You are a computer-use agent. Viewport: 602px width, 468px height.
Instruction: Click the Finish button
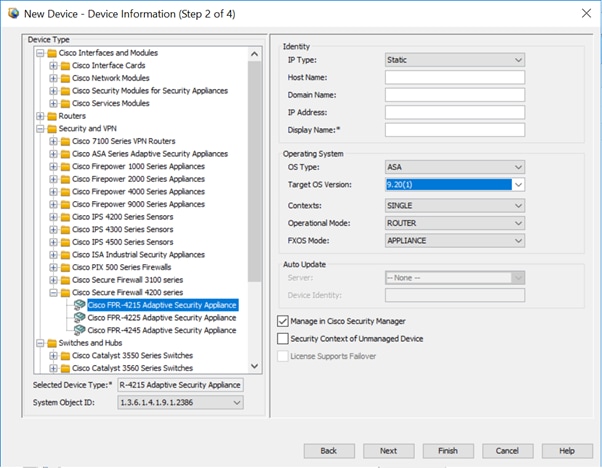click(448, 451)
